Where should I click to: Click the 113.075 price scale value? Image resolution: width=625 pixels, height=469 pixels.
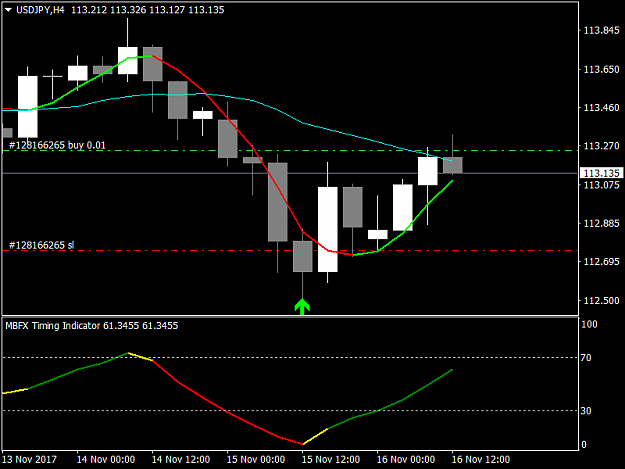601,185
